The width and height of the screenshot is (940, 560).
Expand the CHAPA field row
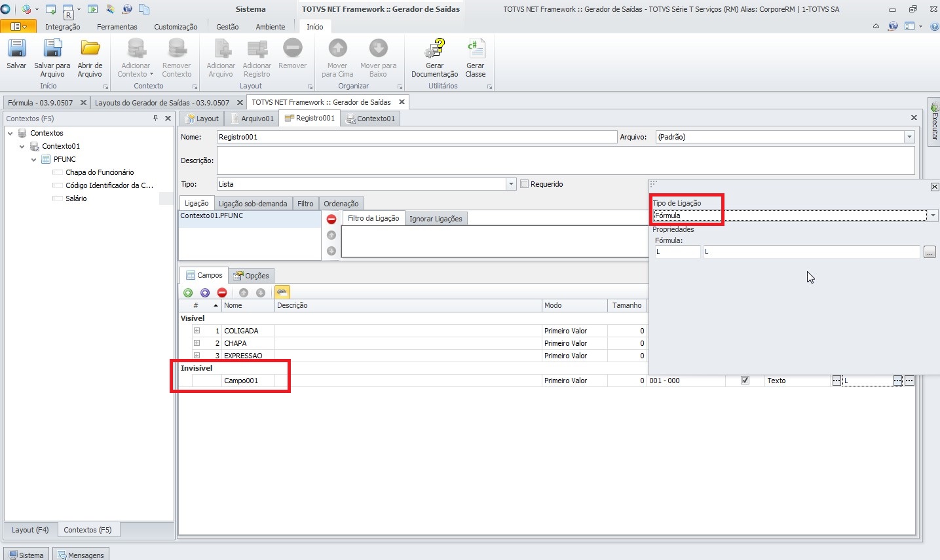pos(197,343)
